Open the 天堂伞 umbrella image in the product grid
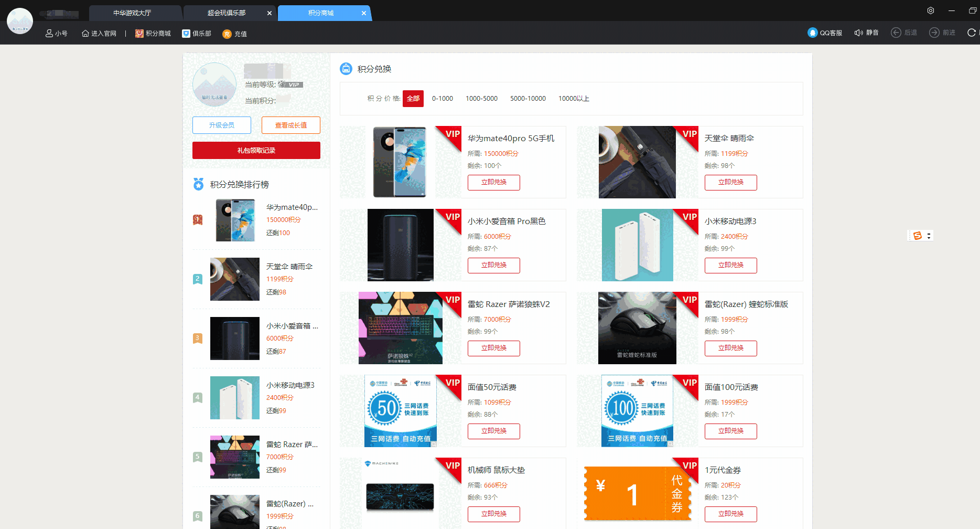Viewport: 980px width, 529px height. pos(637,162)
